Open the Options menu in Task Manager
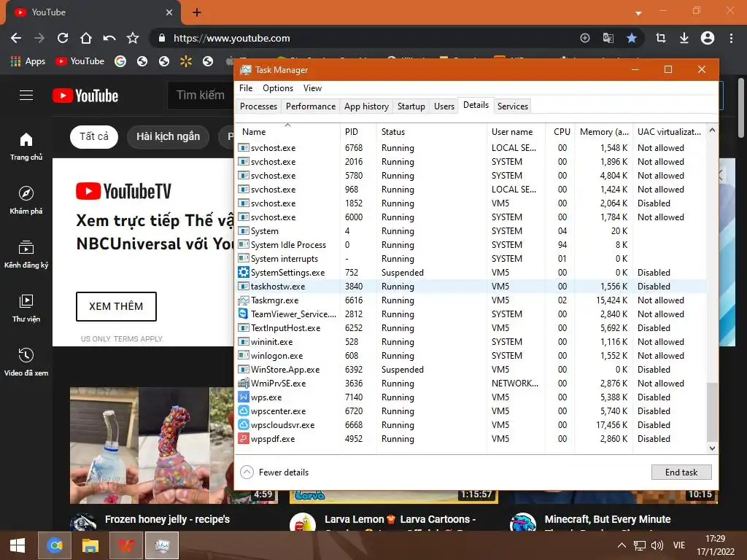This screenshot has width=747, height=560. click(x=278, y=88)
